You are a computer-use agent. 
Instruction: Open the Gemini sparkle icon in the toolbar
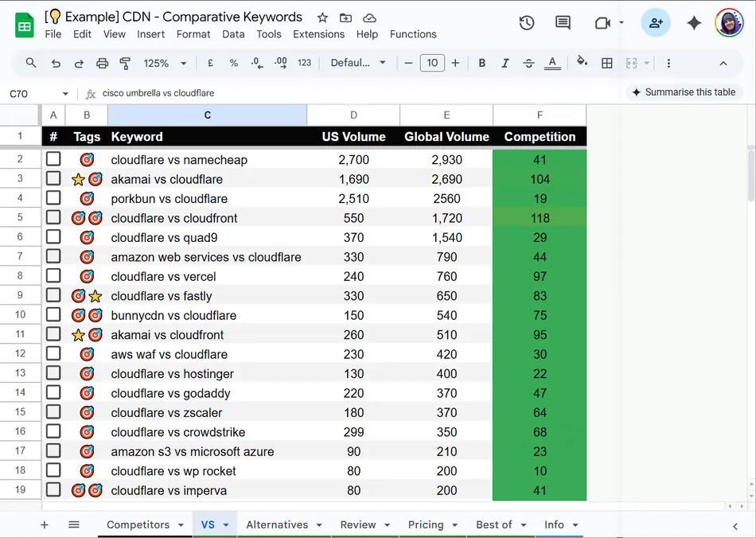coord(693,23)
